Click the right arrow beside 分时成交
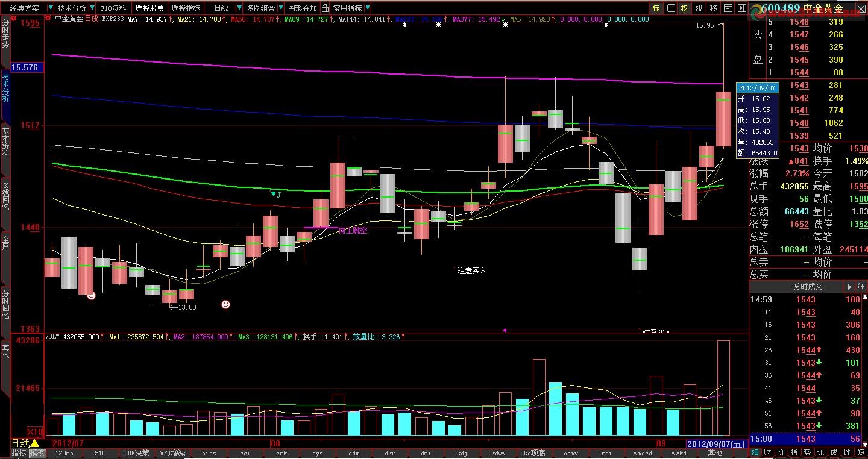The height and width of the screenshot is (459, 868). point(849,287)
